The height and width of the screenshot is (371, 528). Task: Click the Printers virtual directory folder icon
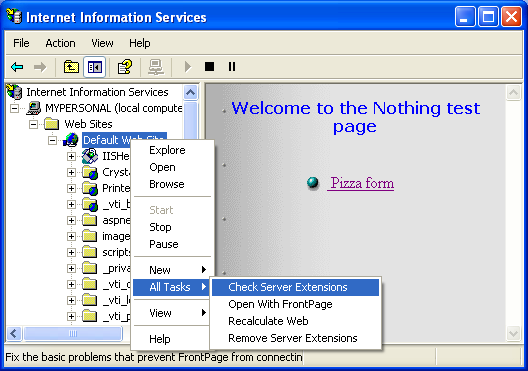(x=90, y=188)
